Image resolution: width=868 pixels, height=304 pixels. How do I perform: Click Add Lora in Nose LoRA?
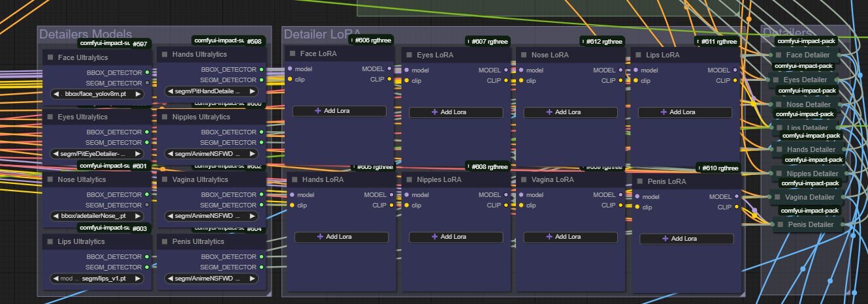point(571,112)
